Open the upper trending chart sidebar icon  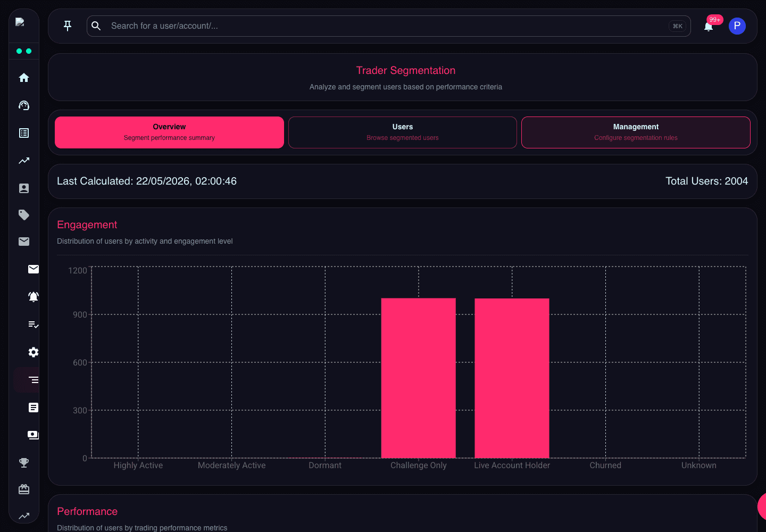pyautogui.click(x=24, y=161)
